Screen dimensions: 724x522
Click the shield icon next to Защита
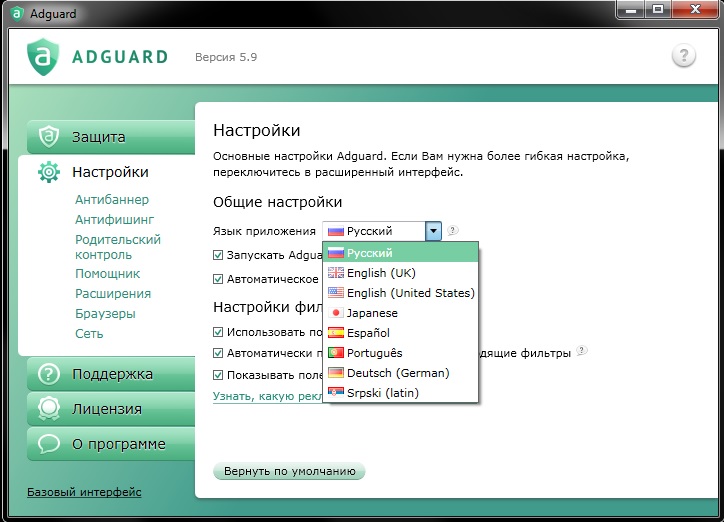(48, 137)
